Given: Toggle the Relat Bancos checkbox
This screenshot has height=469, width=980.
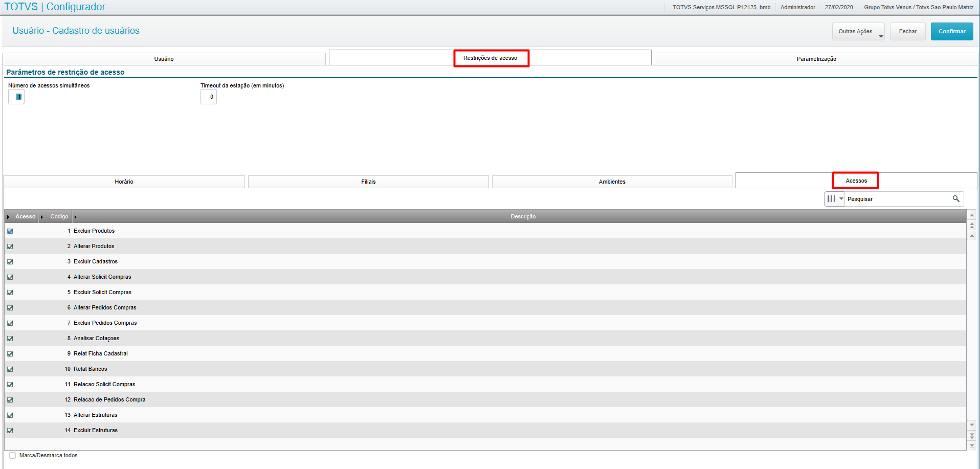Looking at the screenshot, I should click(x=10, y=369).
